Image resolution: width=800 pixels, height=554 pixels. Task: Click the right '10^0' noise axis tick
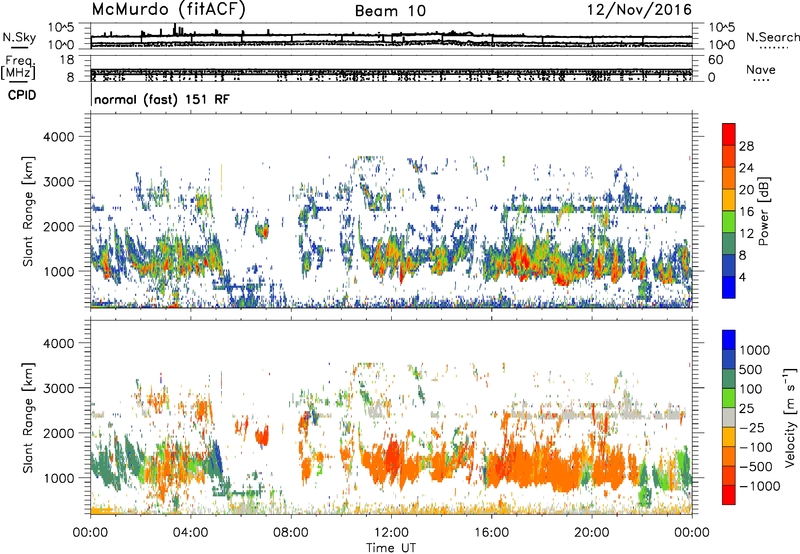(721, 45)
